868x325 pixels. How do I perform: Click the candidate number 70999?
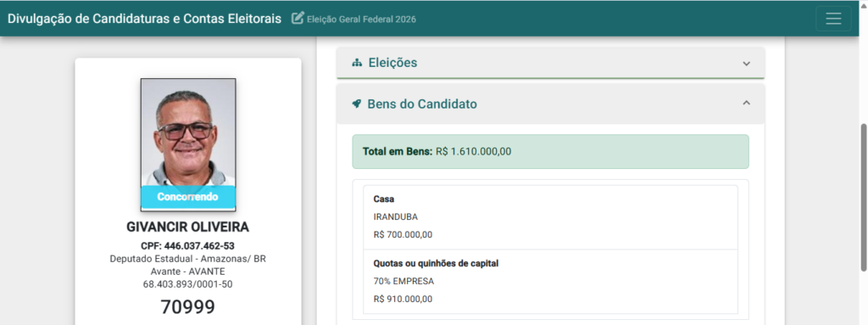click(x=187, y=306)
